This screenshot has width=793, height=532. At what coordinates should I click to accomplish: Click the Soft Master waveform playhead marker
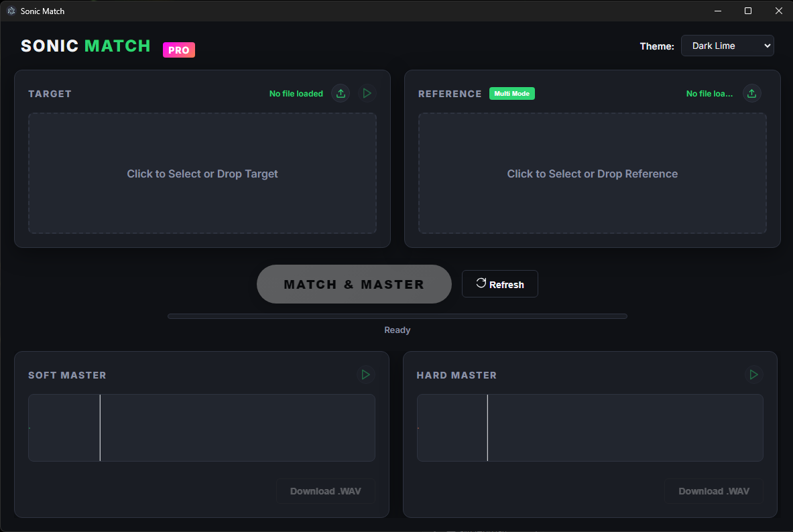[x=100, y=427]
